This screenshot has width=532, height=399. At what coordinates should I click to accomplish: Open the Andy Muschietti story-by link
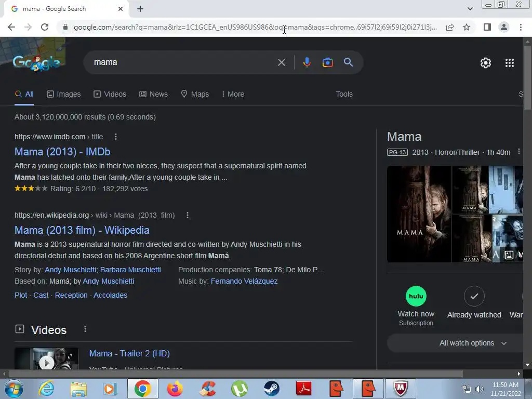click(71, 270)
